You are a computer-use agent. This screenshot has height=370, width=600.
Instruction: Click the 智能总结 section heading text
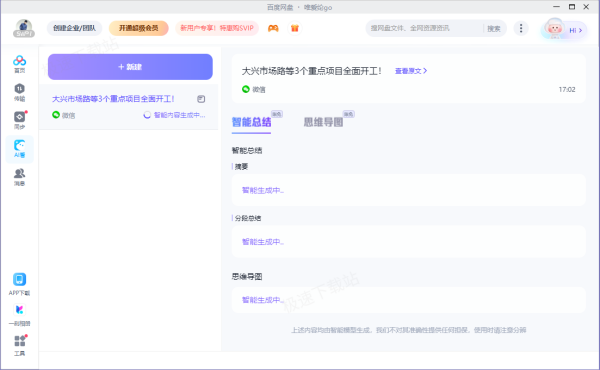247,150
